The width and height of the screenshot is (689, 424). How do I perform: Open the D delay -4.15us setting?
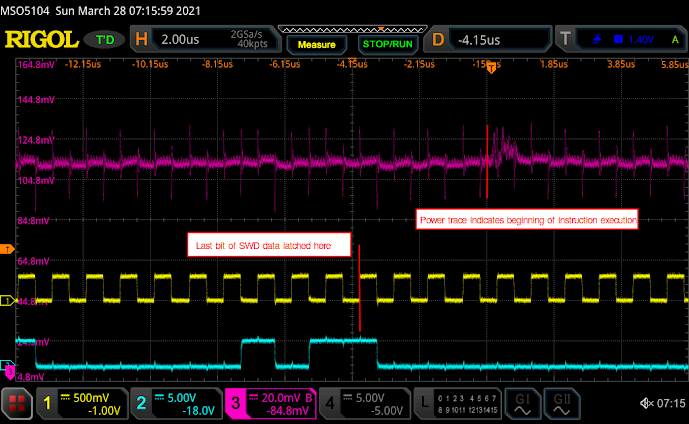pos(487,40)
